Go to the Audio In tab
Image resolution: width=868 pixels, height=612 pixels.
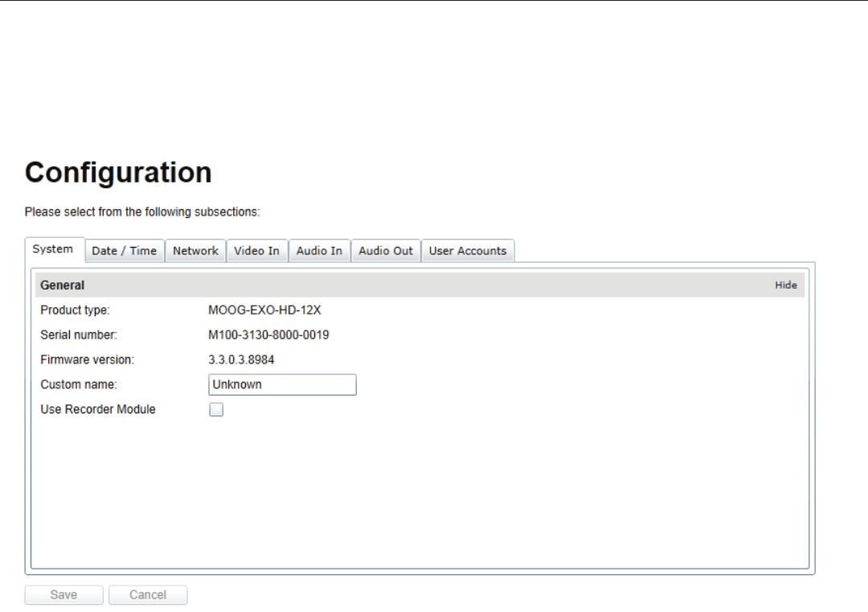pos(319,251)
